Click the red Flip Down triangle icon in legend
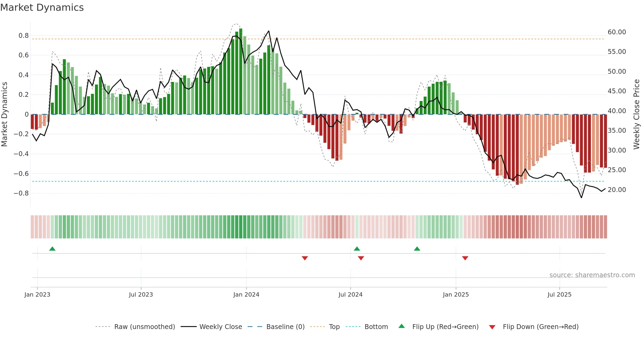 [492, 327]
